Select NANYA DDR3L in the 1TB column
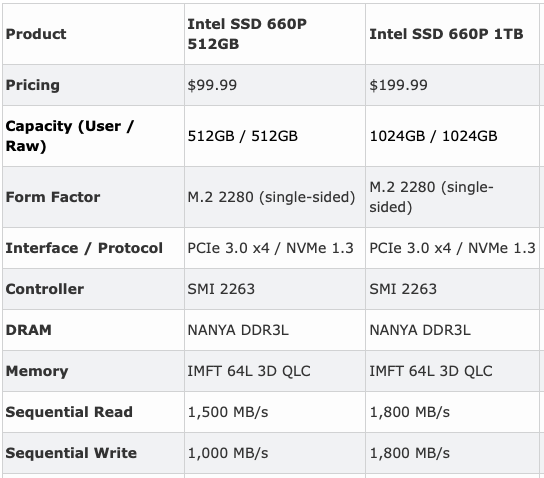 (x=420, y=330)
